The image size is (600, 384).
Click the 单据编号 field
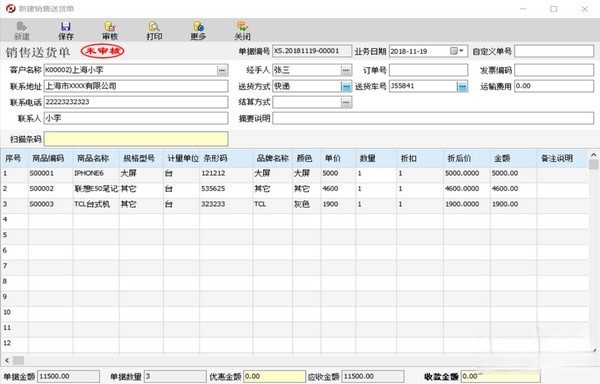[312, 51]
